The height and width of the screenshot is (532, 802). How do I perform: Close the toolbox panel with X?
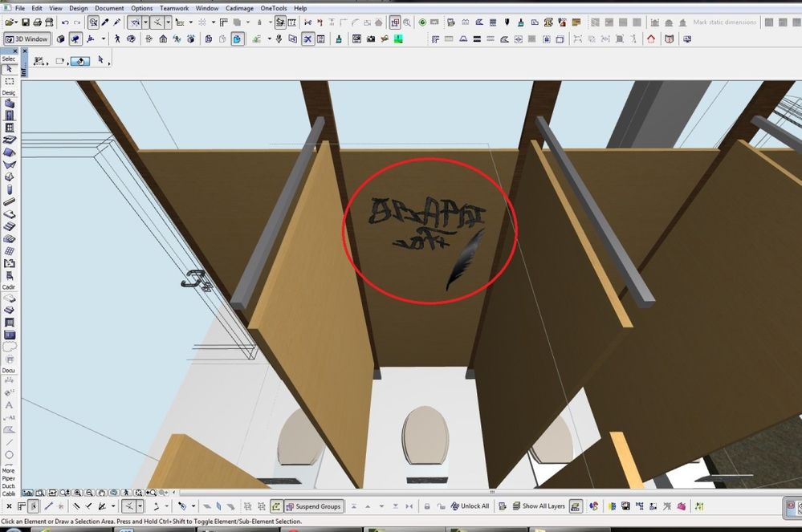coord(14,51)
